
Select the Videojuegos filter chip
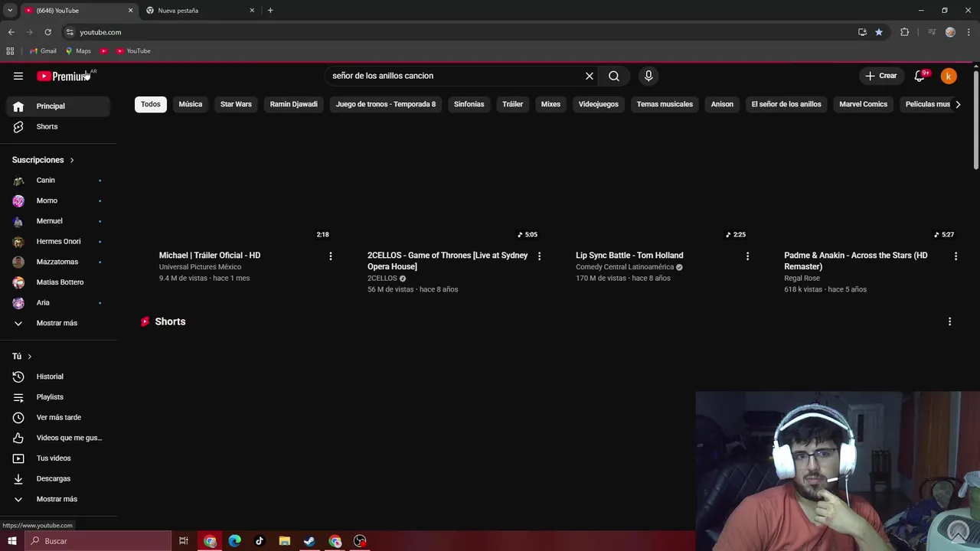(599, 104)
